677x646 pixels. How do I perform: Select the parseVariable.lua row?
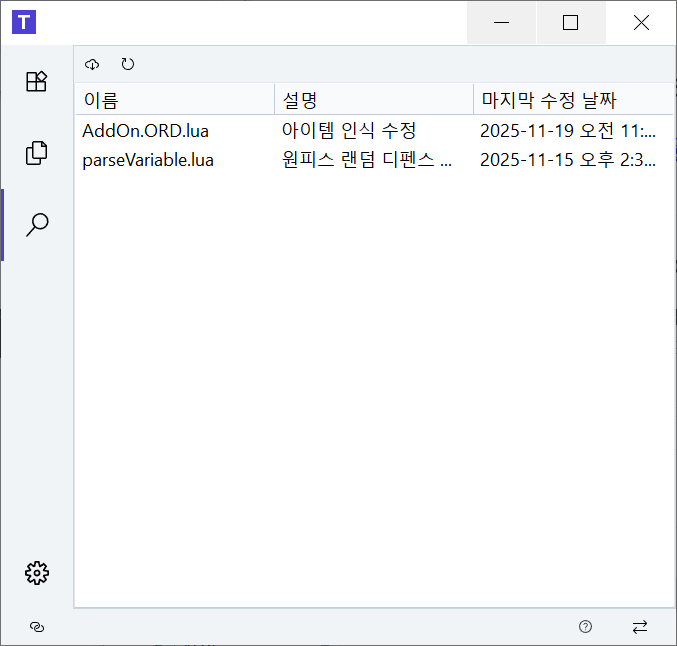click(374, 160)
